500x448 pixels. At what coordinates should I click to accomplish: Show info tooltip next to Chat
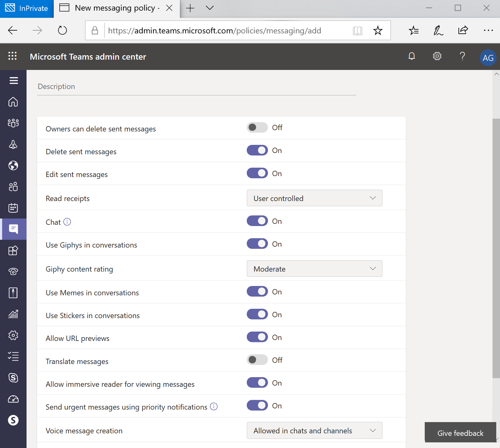67,222
